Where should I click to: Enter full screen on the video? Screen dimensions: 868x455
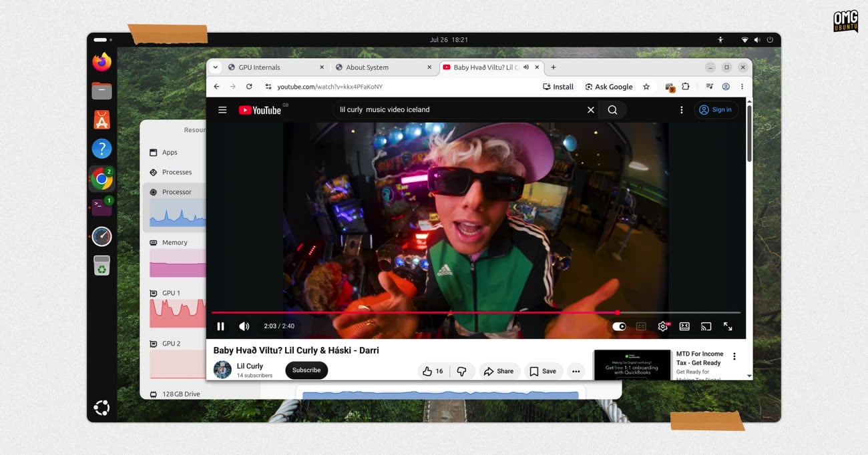point(728,326)
